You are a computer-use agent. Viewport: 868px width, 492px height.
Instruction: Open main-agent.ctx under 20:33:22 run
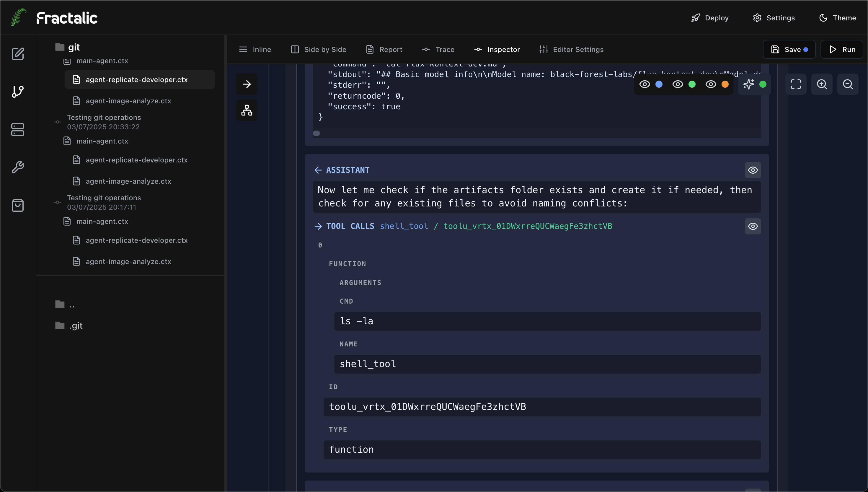click(102, 141)
